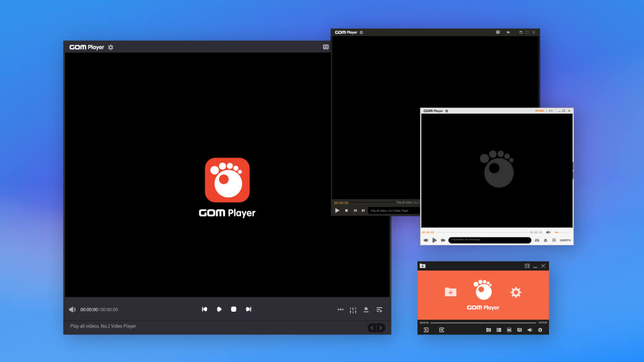
Task: Click the info text field in the dark medium player
Action: pos(394,211)
